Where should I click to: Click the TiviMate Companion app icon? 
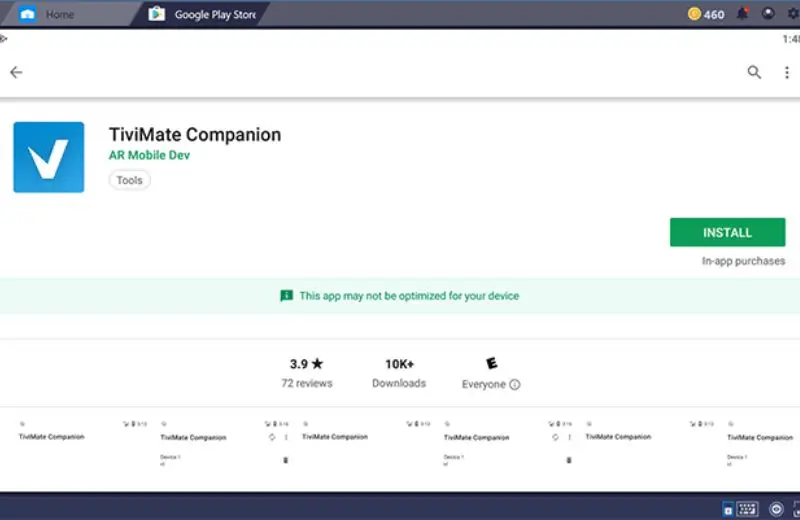click(48, 157)
